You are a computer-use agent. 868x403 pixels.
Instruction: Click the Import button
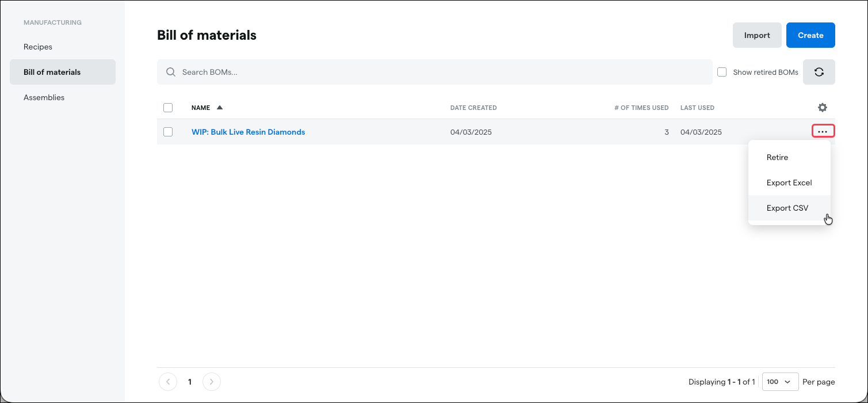(757, 35)
